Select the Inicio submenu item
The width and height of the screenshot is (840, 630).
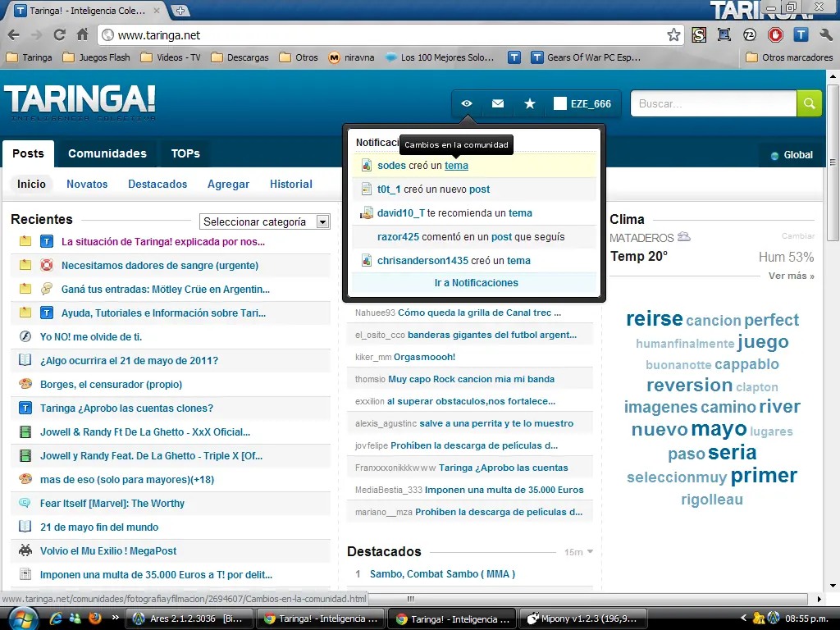(32, 185)
